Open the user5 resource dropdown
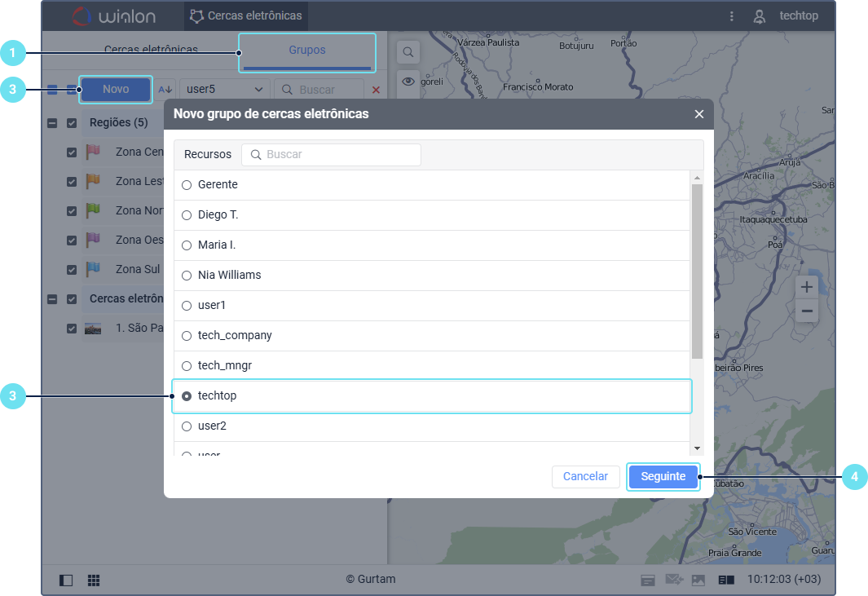This screenshot has width=868, height=596. point(224,90)
